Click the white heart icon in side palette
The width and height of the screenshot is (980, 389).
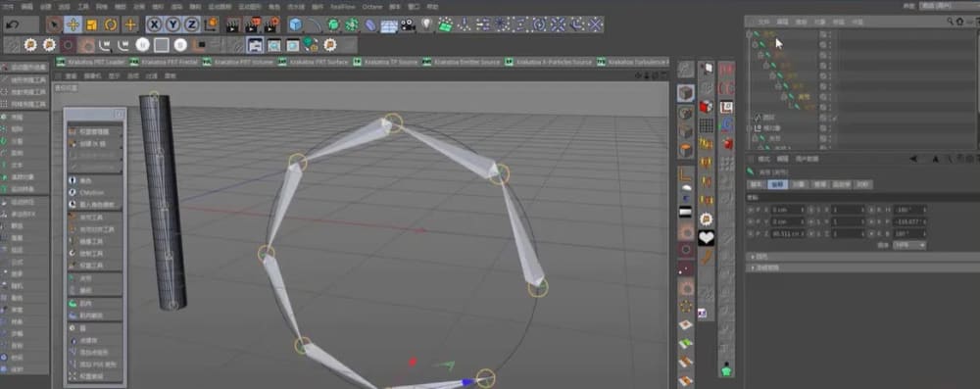click(707, 238)
